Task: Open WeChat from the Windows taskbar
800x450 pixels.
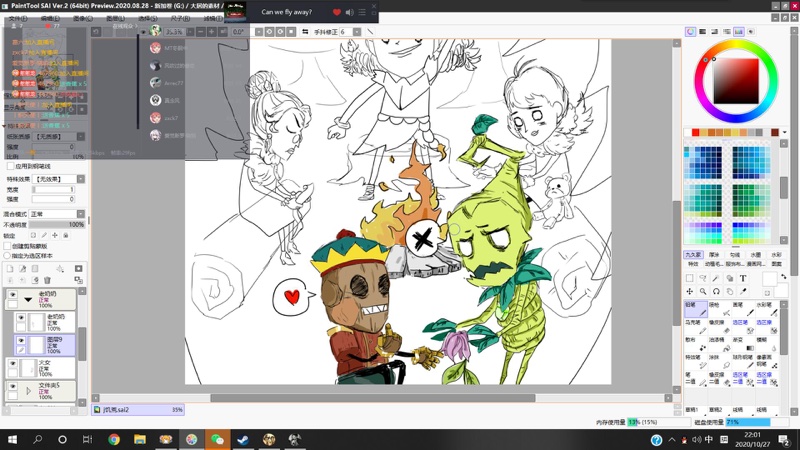Action: coord(217,439)
